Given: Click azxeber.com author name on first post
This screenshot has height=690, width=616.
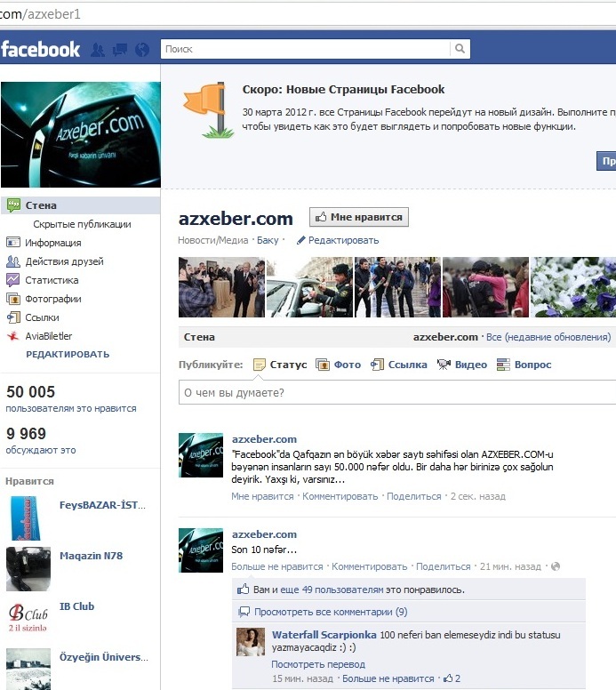Looking at the screenshot, I should coord(264,439).
